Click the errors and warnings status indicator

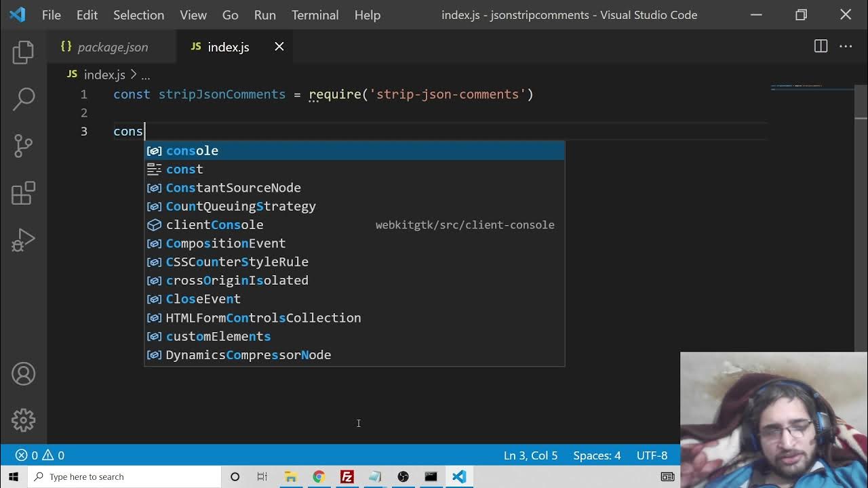(39, 455)
